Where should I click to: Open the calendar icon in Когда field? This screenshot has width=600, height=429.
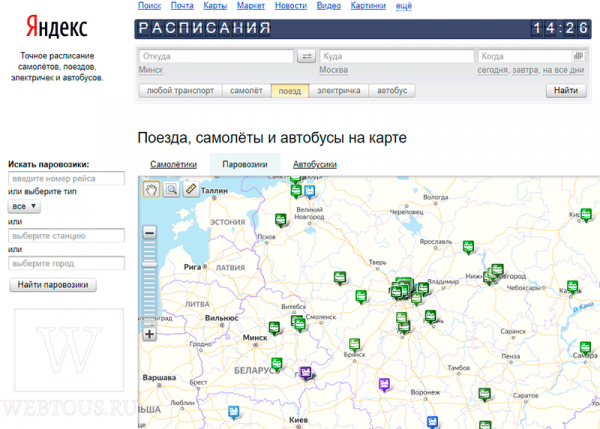tap(578, 56)
